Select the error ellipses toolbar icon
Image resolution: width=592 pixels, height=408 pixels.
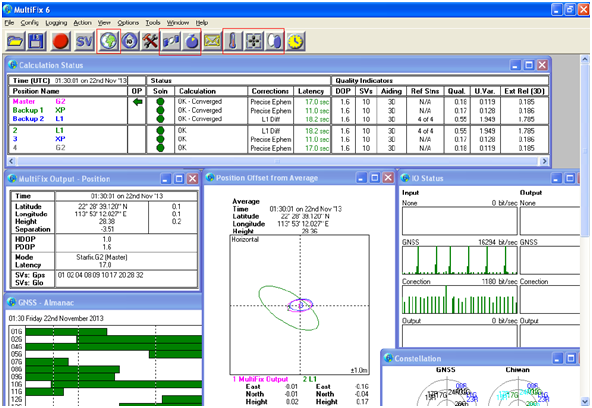[x=274, y=41]
